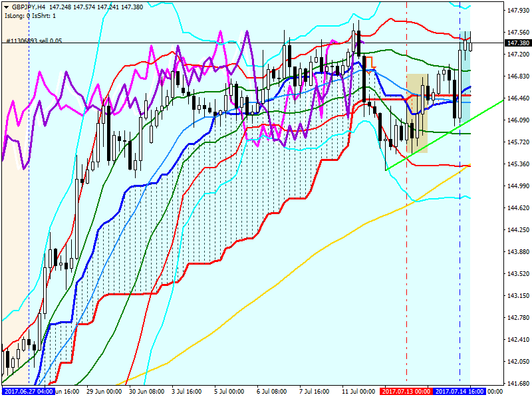Click the 145.360 price scale label
The width and height of the screenshot is (532, 399).
pos(518,164)
